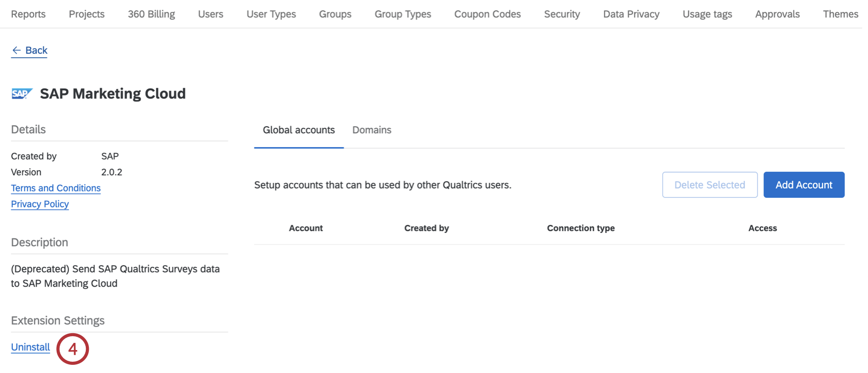Open the User Types tab
Screen dimensions: 868x373
point(271,14)
